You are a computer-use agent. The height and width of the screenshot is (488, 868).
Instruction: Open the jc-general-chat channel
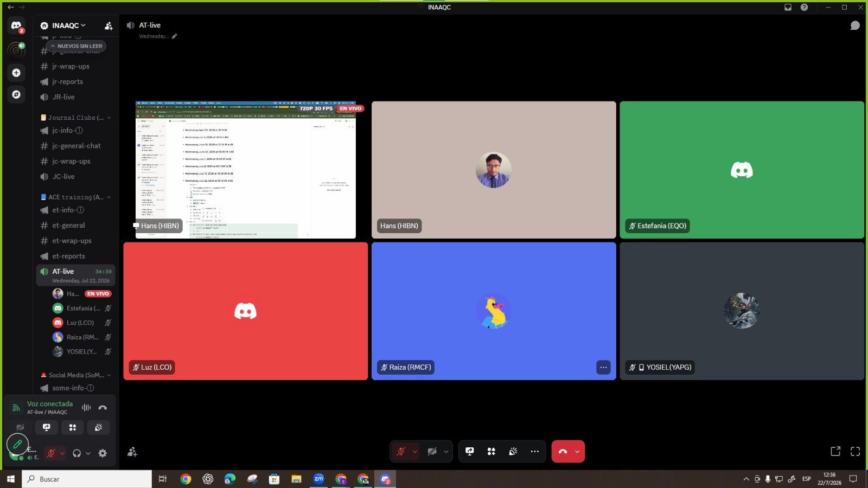coord(75,146)
